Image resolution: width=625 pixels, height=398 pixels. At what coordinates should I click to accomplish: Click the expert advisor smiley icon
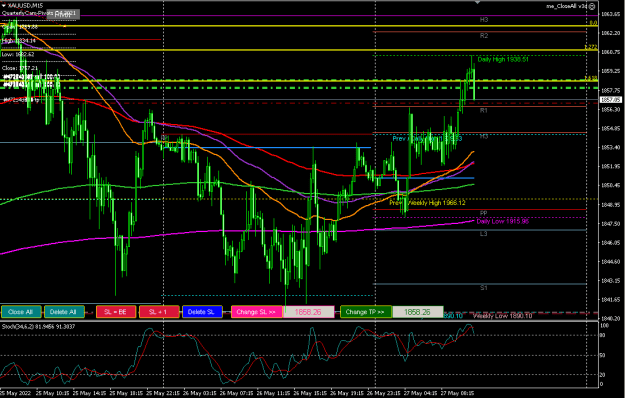point(592,6)
